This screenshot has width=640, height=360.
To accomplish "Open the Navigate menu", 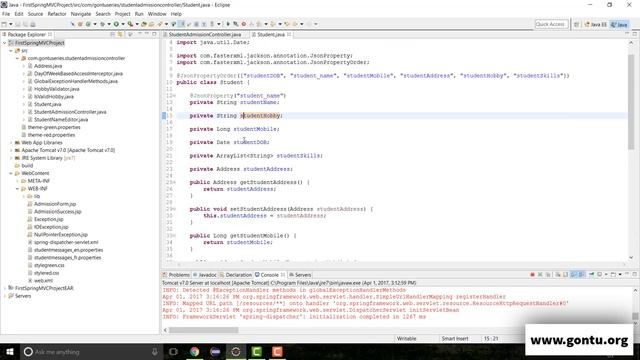I will click(x=81, y=14).
